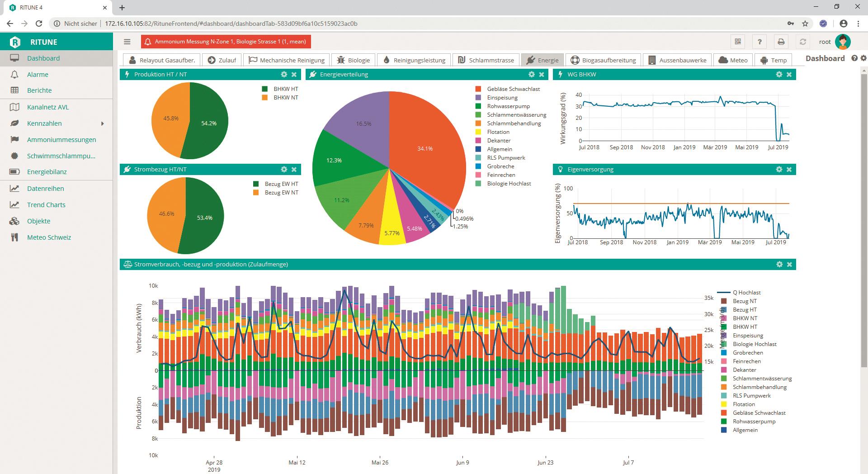Click the Energiebilanz sidebar icon
Screen dimensions: 868x474
click(14, 172)
